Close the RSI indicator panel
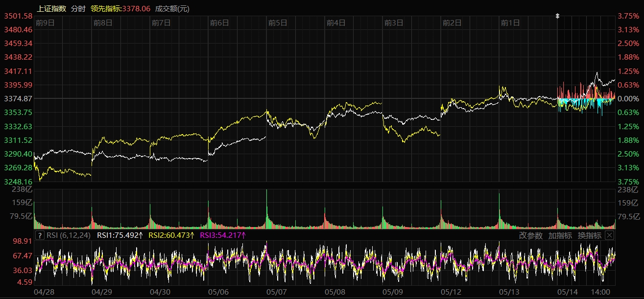This screenshot has width=644, height=299. coord(609,235)
